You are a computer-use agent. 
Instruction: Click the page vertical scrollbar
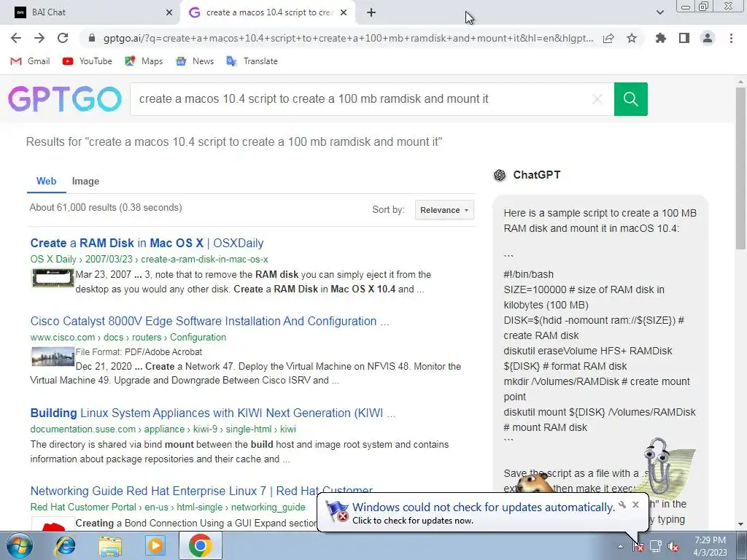point(741,167)
